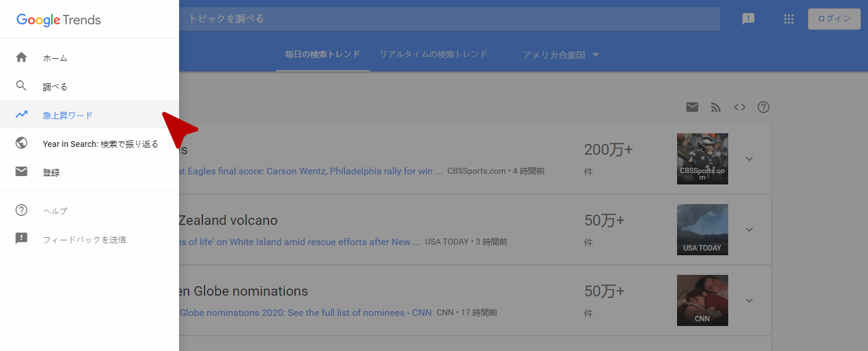Click the globe icon for Year in Search
This screenshot has height=351, width=868.
click(x=21, y=143)
